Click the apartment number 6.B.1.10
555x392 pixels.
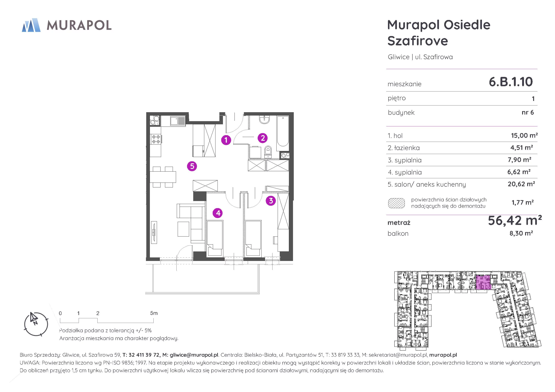pyautogui.click(x=511, y=82)
